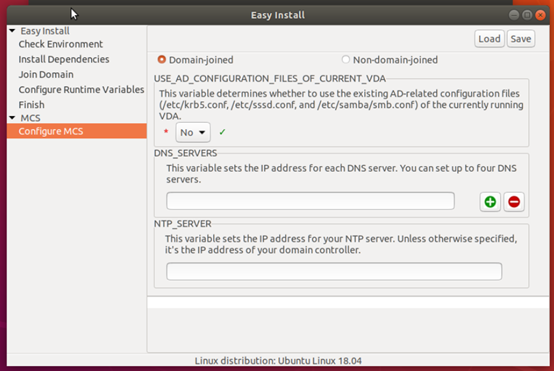Screen dimensions: 554x371
Task: Remove a DNS server with the red minus icon
Action: [x=514, y=202]
